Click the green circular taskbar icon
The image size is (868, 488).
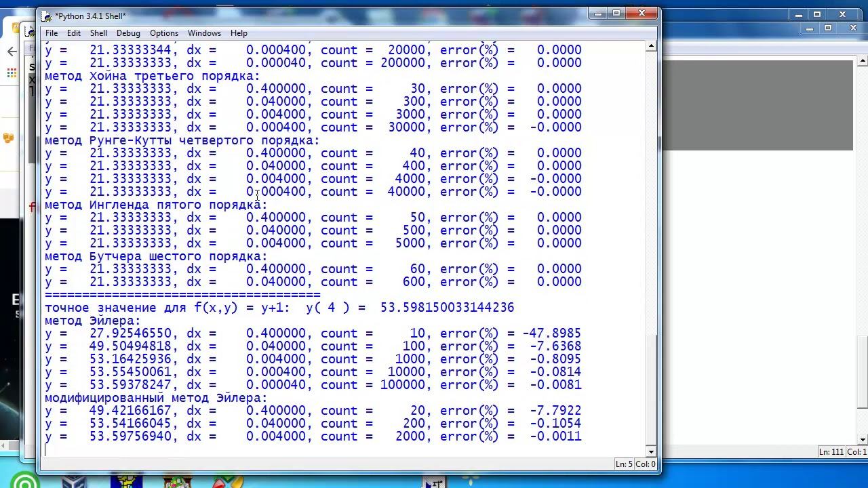25,482
